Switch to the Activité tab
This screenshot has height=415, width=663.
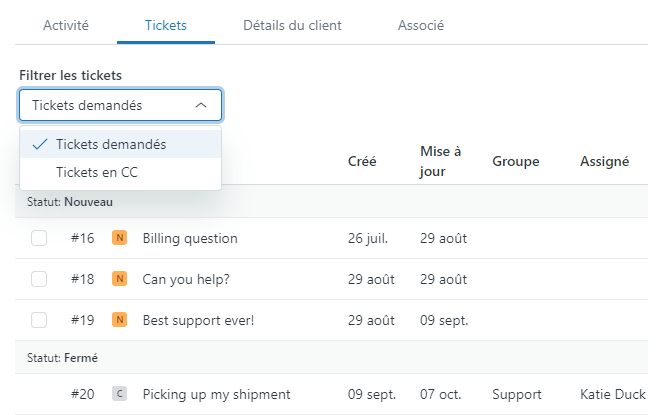(x=66, y=25)
